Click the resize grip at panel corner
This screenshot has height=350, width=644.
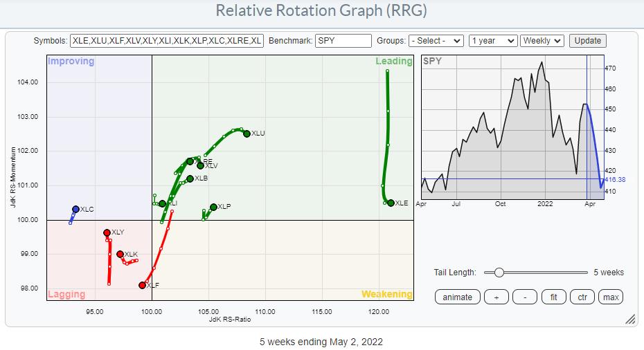tap(629, 319)
